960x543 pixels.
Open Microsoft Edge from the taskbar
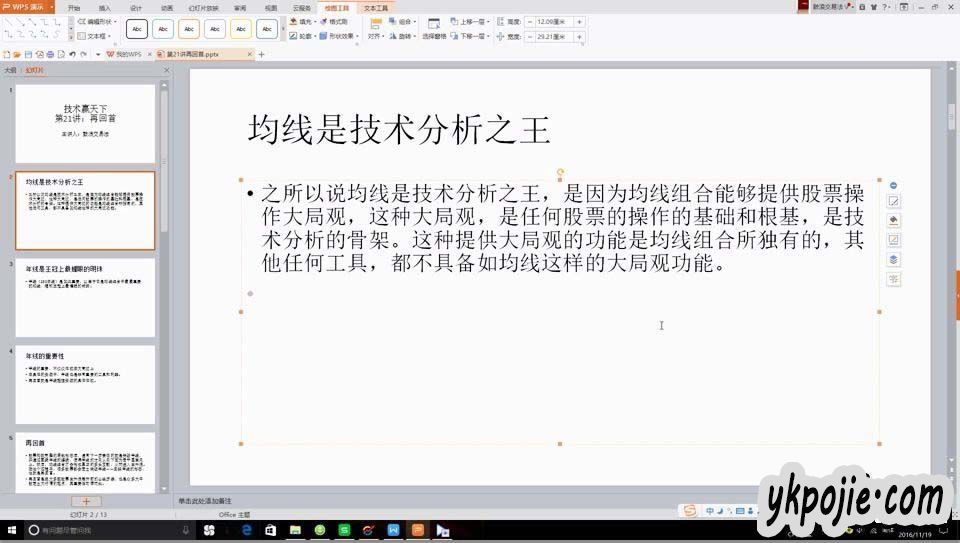[x=246, y=530]
